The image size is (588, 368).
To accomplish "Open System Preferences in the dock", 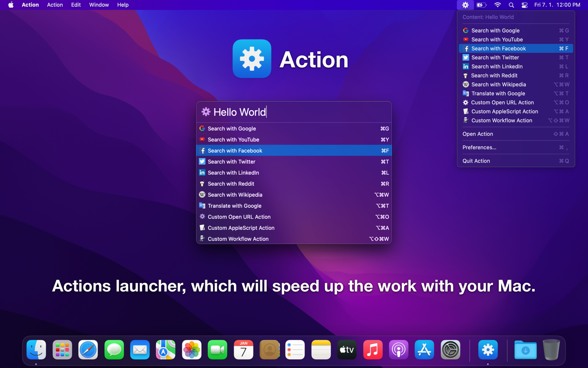I will tap(450, 350).
